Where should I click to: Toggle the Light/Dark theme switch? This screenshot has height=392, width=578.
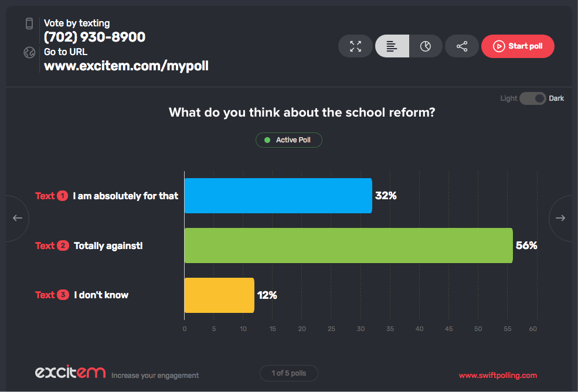pos(532,98)
